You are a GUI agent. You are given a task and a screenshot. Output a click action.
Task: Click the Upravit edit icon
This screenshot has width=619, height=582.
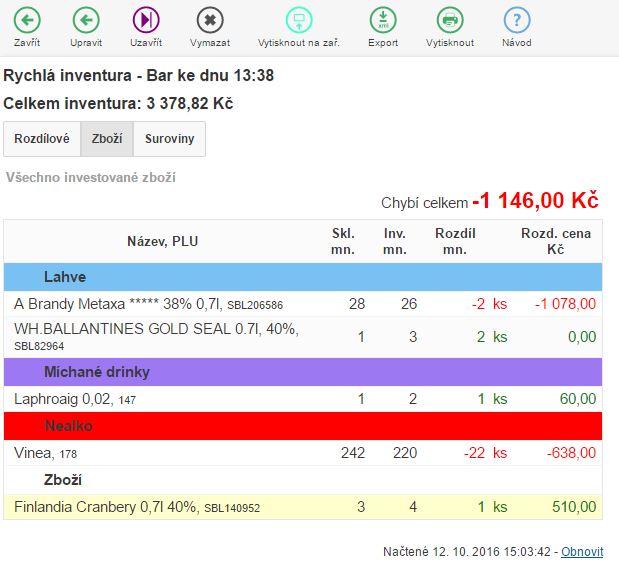86,20
